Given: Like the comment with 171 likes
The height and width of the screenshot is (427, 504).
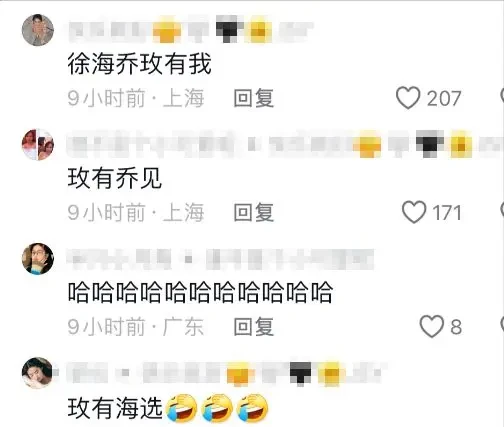Looking at the screenshot, I should coord(414,212).
